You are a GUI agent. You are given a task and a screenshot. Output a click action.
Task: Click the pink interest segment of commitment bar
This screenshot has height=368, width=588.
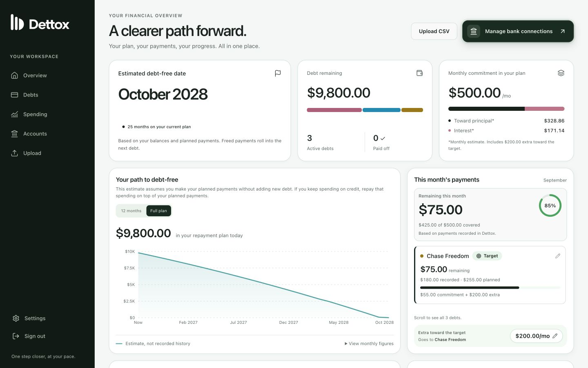(x=545, y=109)
